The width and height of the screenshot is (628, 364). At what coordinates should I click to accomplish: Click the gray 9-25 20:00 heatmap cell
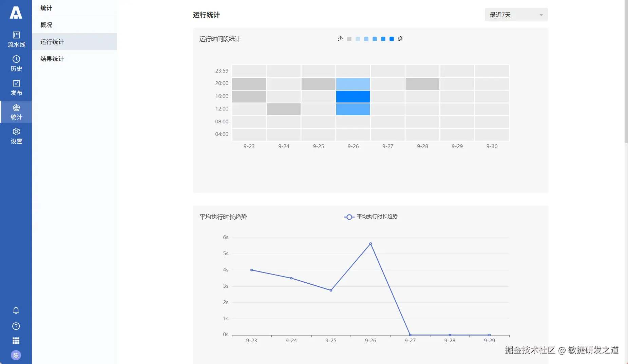[318, 84]
